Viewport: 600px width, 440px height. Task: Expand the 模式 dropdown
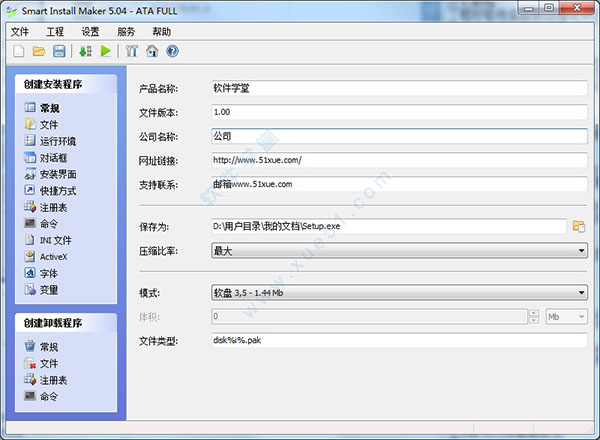581,292
